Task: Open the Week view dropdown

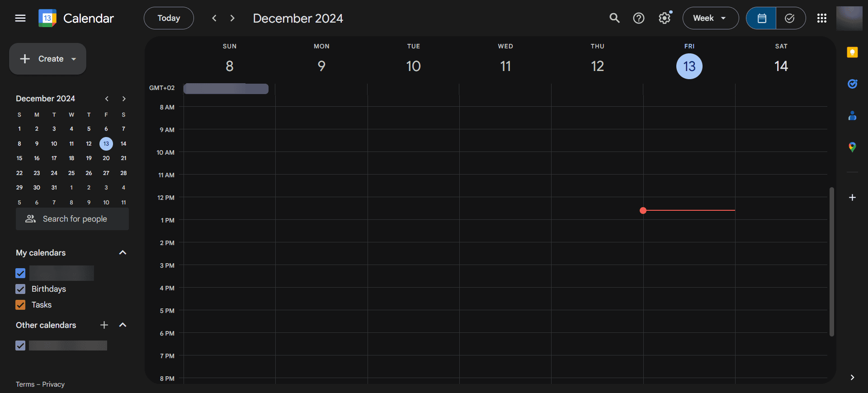Action: coord(710,18)
